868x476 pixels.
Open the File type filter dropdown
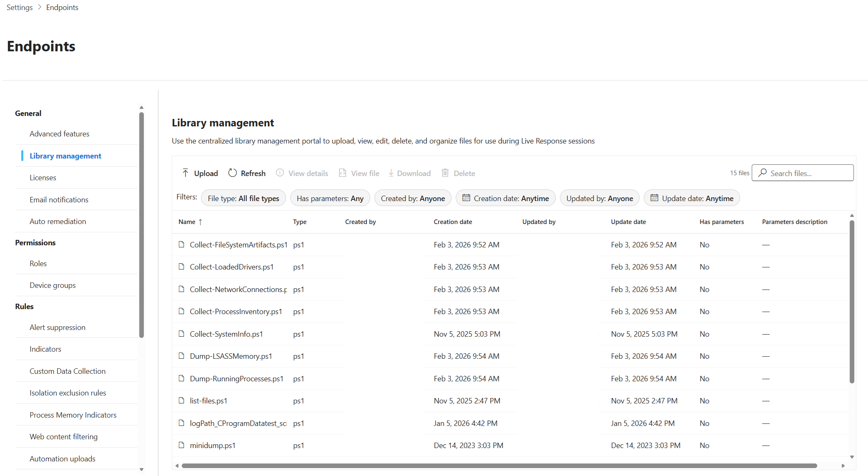tap(243, 198)
